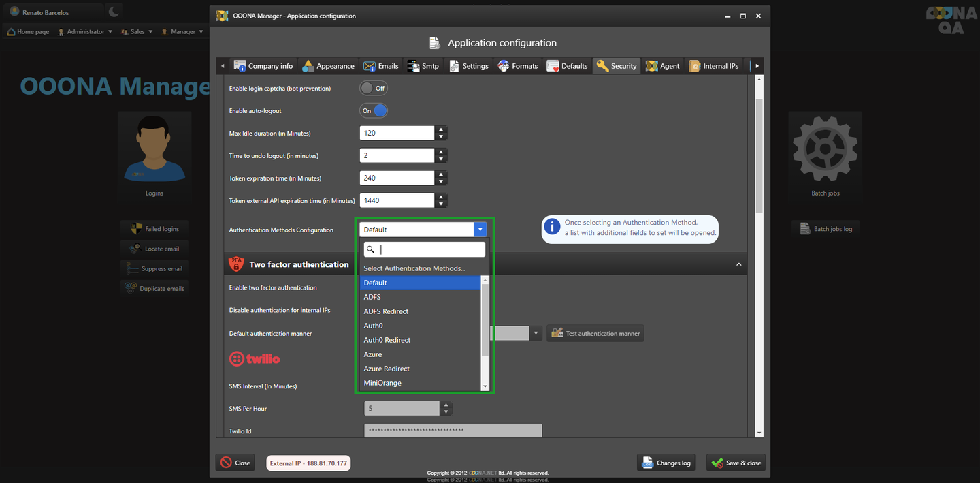Choose MiniOrange authentication method

coord(382,383)
